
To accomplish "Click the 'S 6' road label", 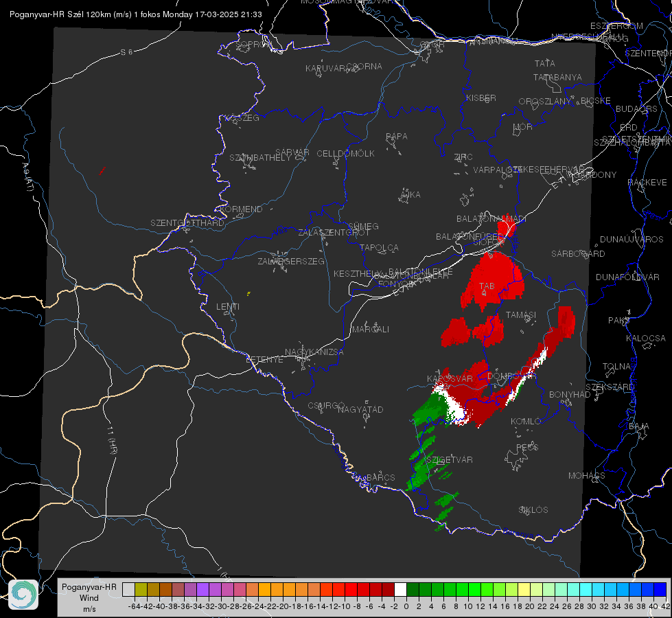I will (127, 52).
